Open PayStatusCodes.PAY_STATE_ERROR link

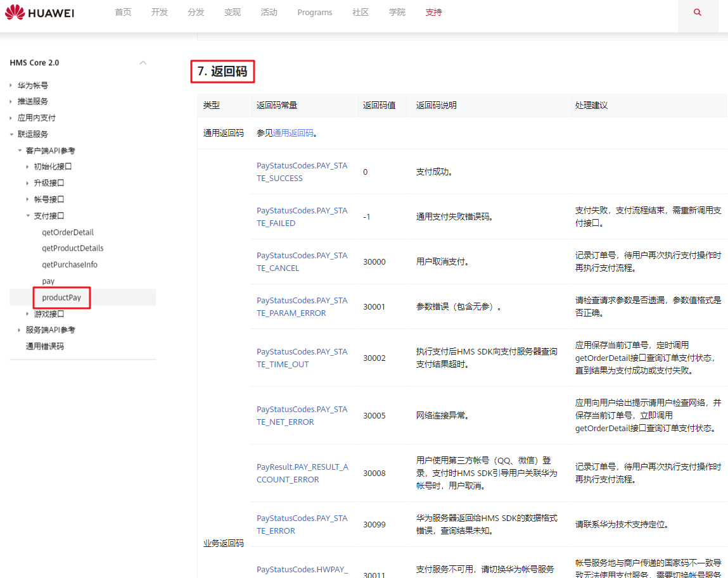[302, 525]
